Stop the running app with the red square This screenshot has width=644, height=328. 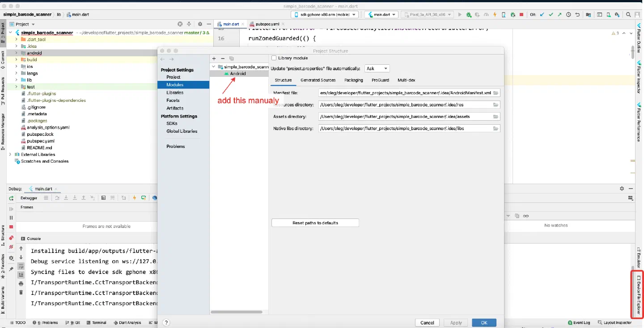pyautogui.click(x=521, y=15)
